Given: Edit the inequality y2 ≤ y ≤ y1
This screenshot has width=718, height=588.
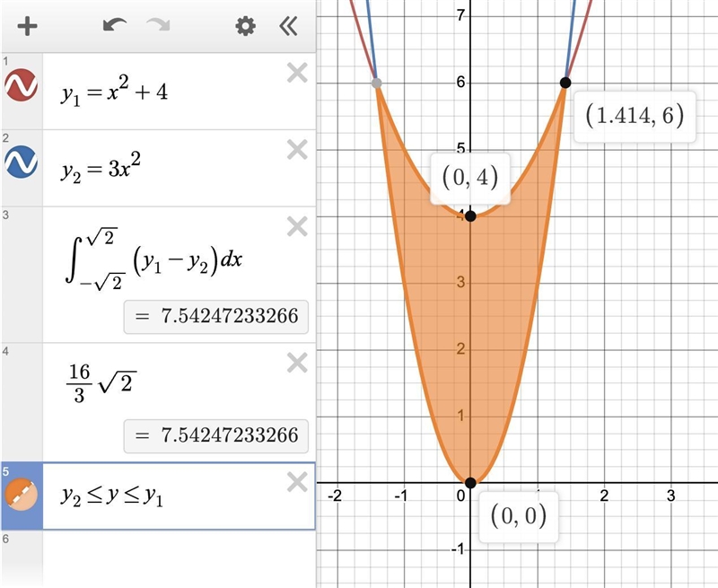Looking at the screenshot, I should coord(111,496).
